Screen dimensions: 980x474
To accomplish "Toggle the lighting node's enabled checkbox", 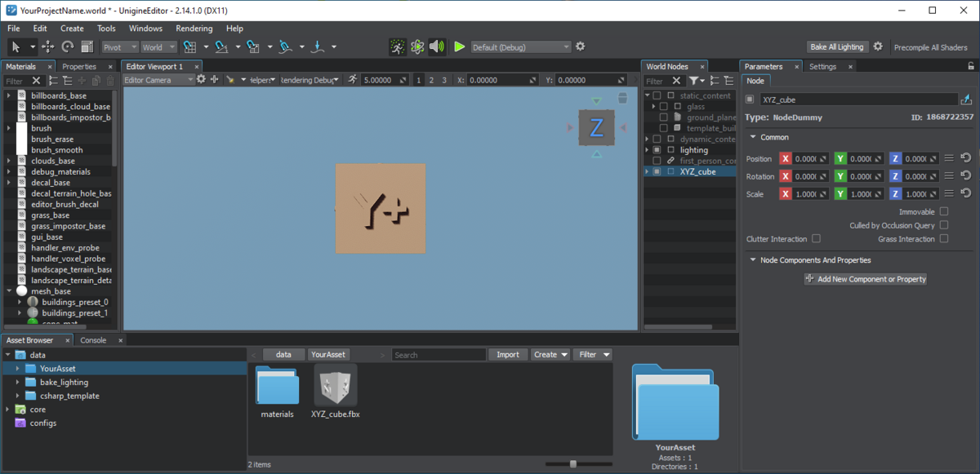I will 657,150.
